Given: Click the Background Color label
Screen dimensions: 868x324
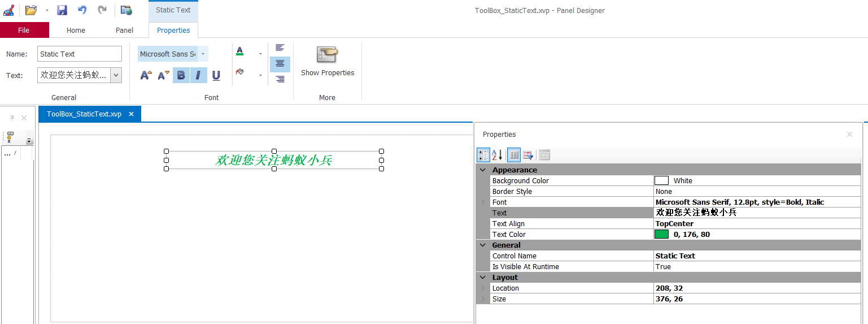Looking at the screenshot, I should [x=520, y=181].
